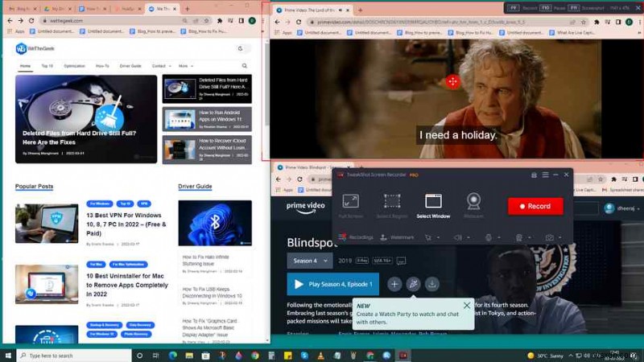Open Task View on the taskbar
Screen dimensions: 644x362
pos(155,356)
